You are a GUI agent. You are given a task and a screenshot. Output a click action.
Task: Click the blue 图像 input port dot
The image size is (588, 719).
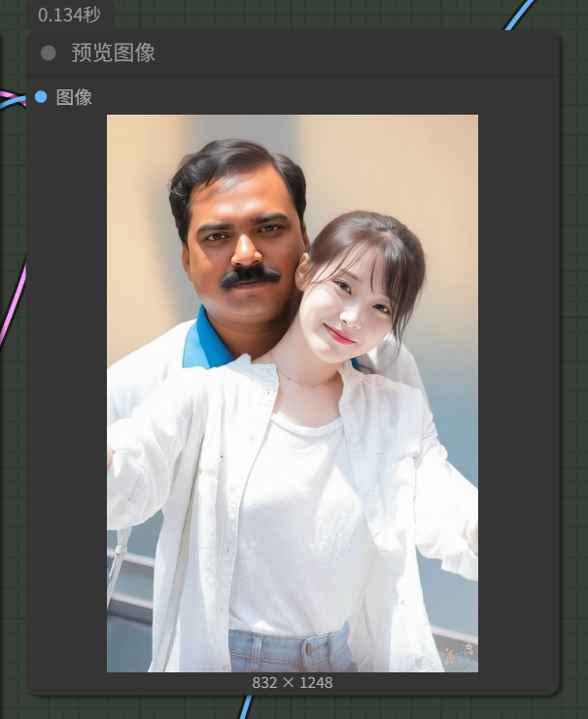click(41, 96)
